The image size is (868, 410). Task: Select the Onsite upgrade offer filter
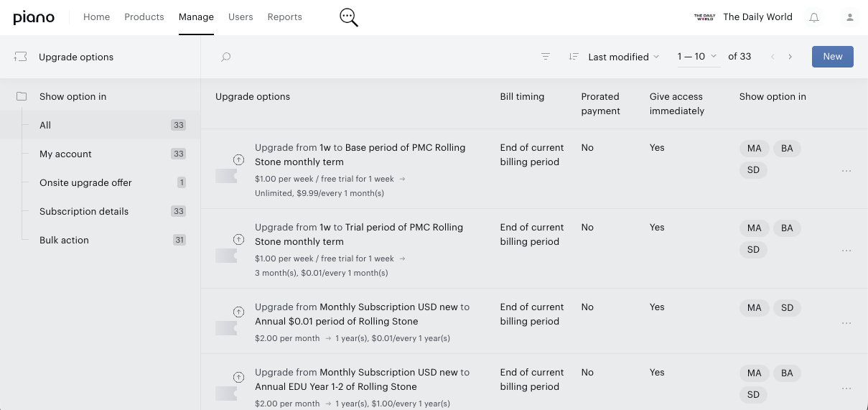pyautogui.click(x=101, y=182)
